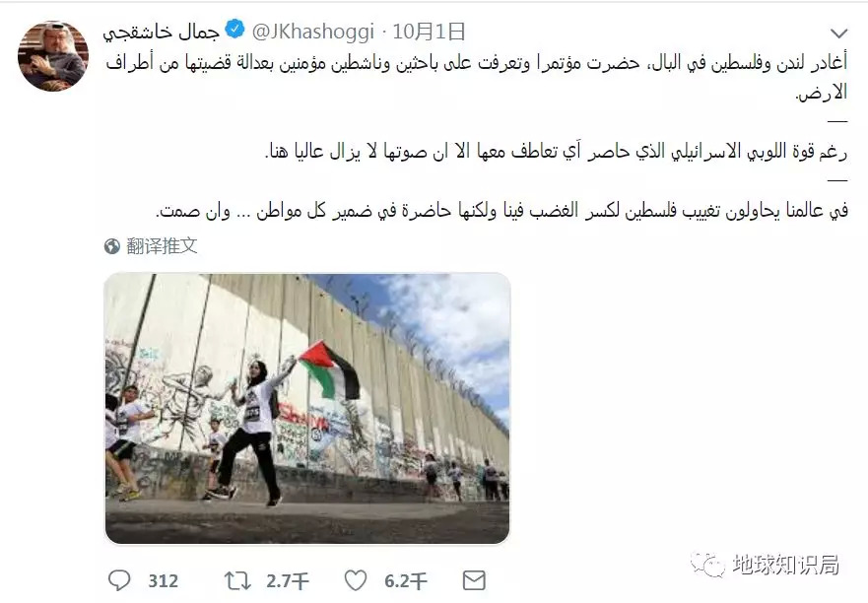
Task: Open the 10月1日 tweet timestamp
Action: (x=429, y=32)
